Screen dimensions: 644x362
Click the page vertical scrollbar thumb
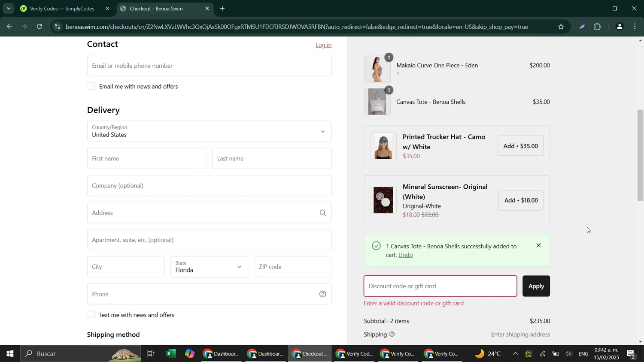coord(640,155)
